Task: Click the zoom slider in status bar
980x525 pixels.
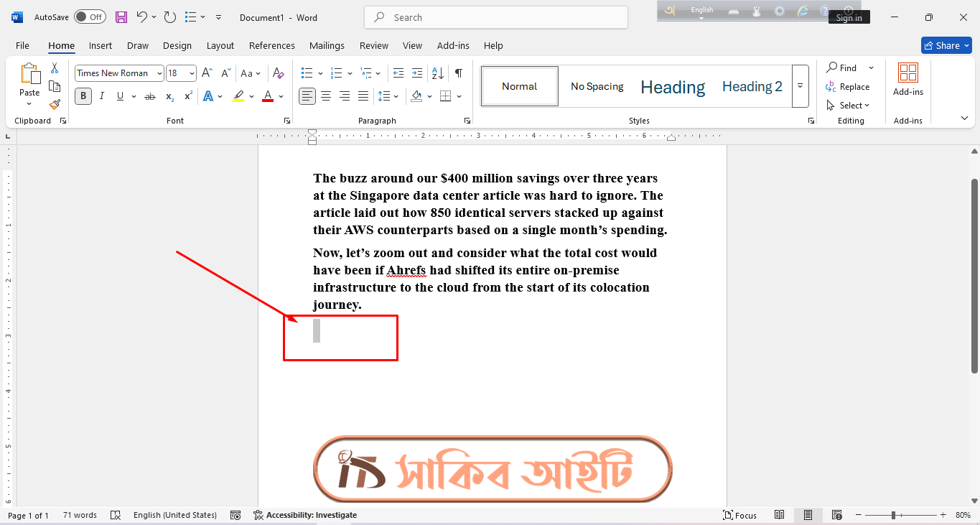Action: (893, 515)
